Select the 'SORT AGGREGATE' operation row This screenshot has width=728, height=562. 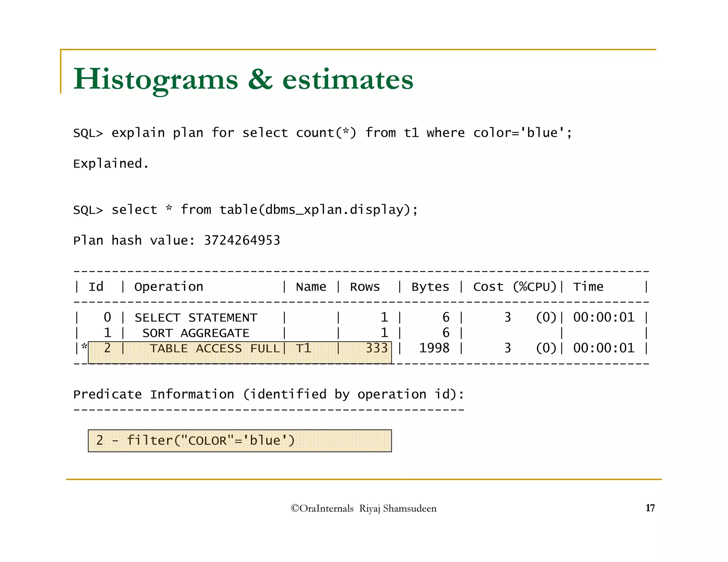(361, 333)
